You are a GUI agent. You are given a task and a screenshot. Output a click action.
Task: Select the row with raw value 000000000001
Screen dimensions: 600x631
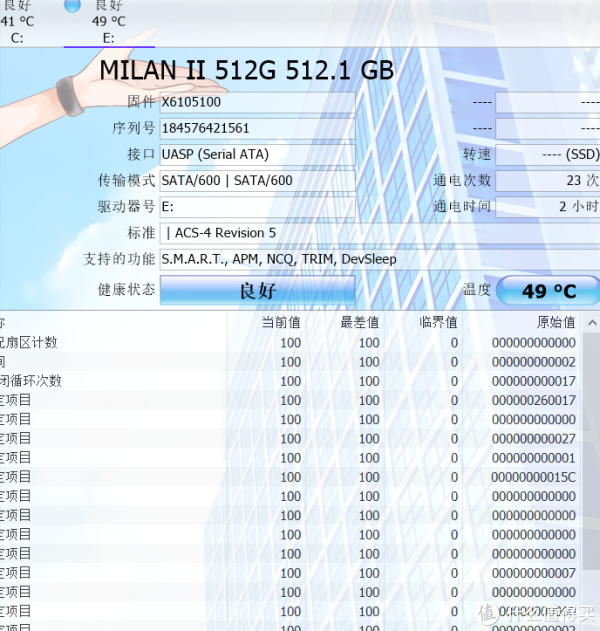click(x=290, y=458)
